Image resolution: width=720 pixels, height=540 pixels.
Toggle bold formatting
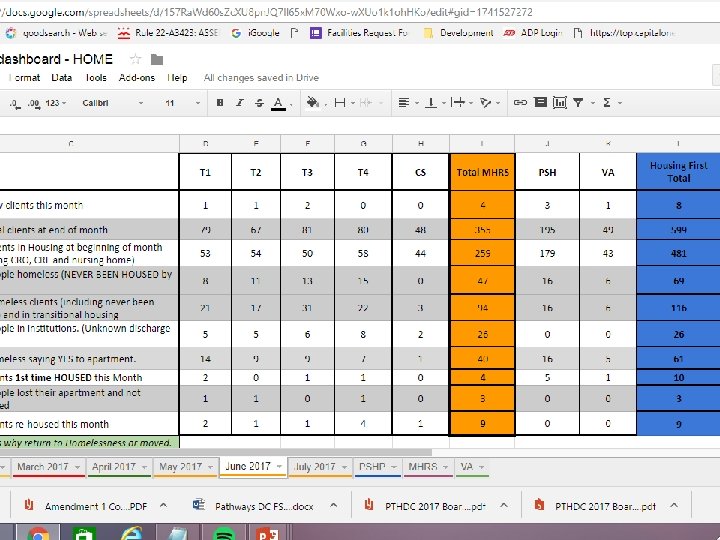[220, 103]
